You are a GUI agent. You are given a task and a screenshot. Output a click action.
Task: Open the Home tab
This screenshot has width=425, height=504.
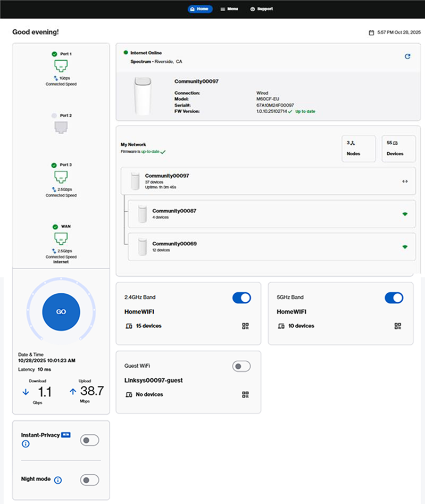[200, 9]
